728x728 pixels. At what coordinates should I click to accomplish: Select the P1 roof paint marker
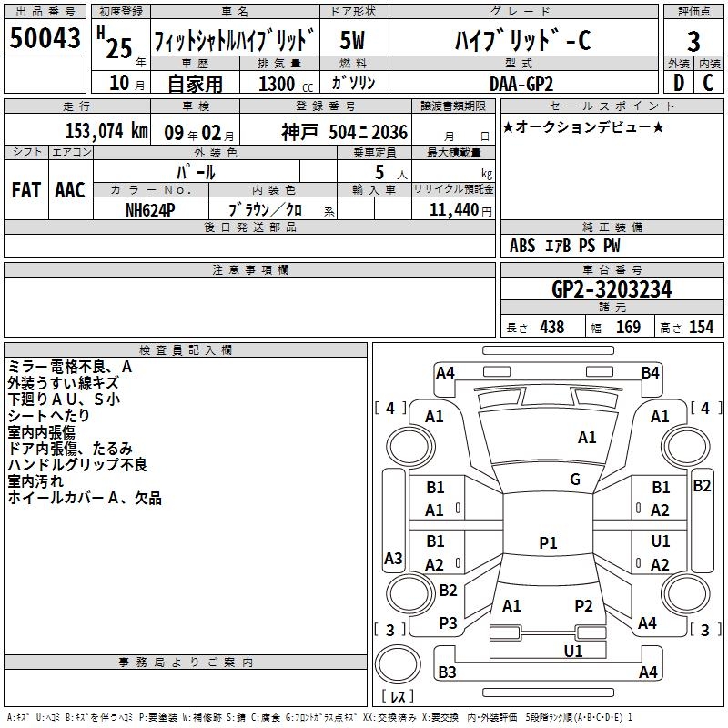pos(547,542)
